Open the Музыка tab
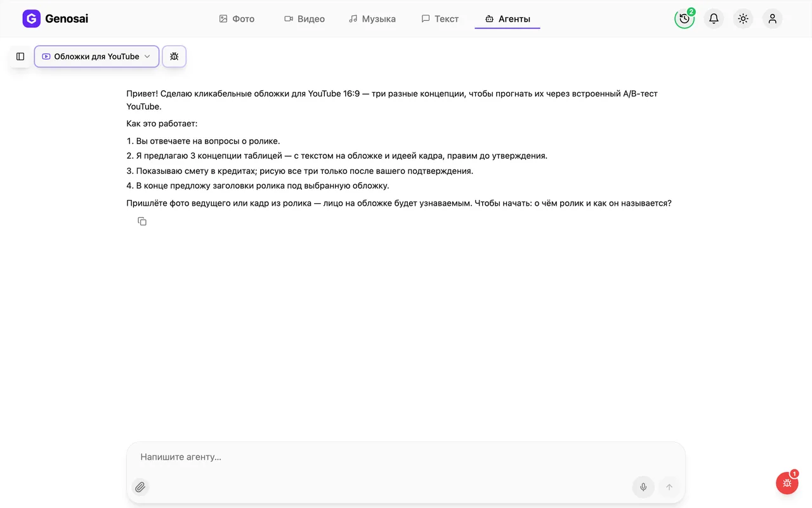Viewport: 812px width, 508px height. point(372,19)
